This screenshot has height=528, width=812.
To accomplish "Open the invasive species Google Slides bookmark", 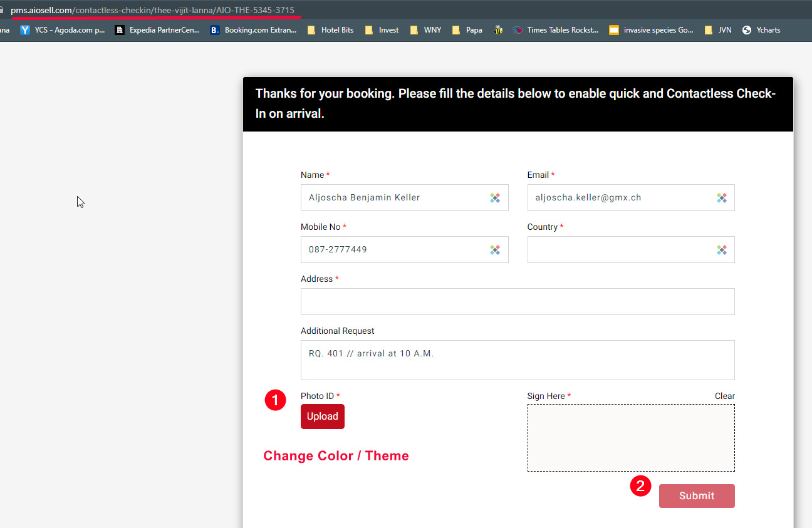I will pyautogui.click(x=652, y=29).
